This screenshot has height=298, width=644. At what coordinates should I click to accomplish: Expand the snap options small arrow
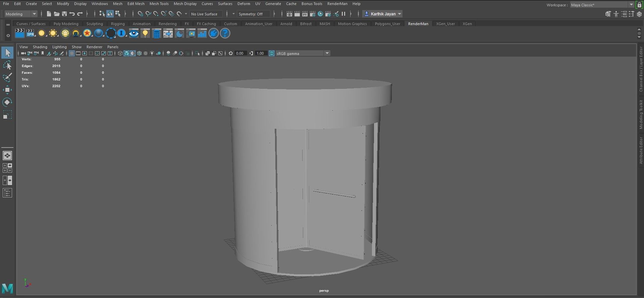(x=186, y=14)
